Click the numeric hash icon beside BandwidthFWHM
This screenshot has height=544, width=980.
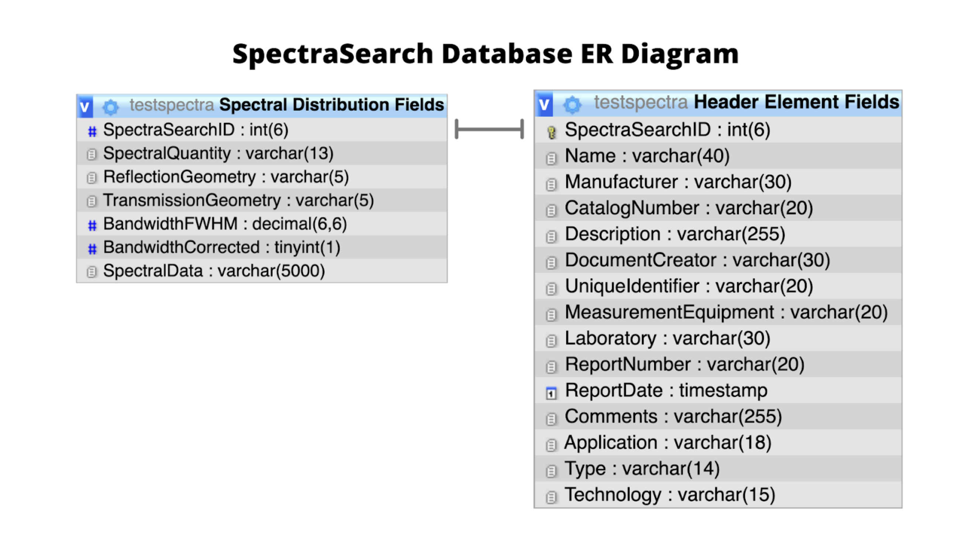coord(92,225)
